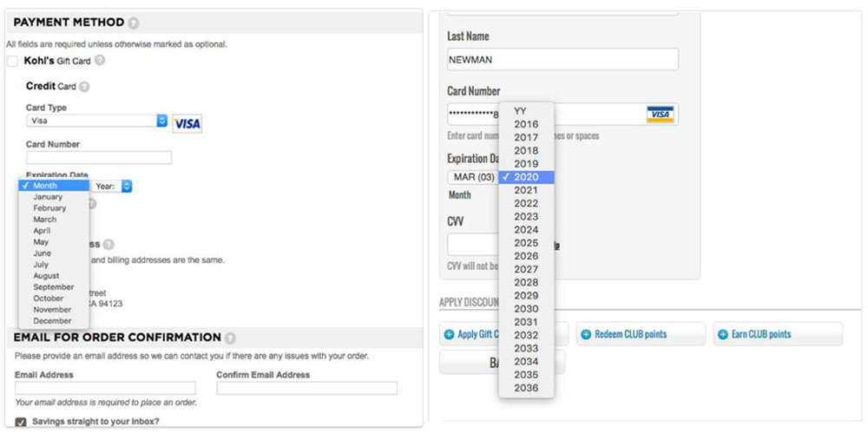The height and width of the screenshot is (434, 868).
Task: Tick the Kohl's Gift Card checkbox
Action: pyautogui.click(x=12, y=62)
